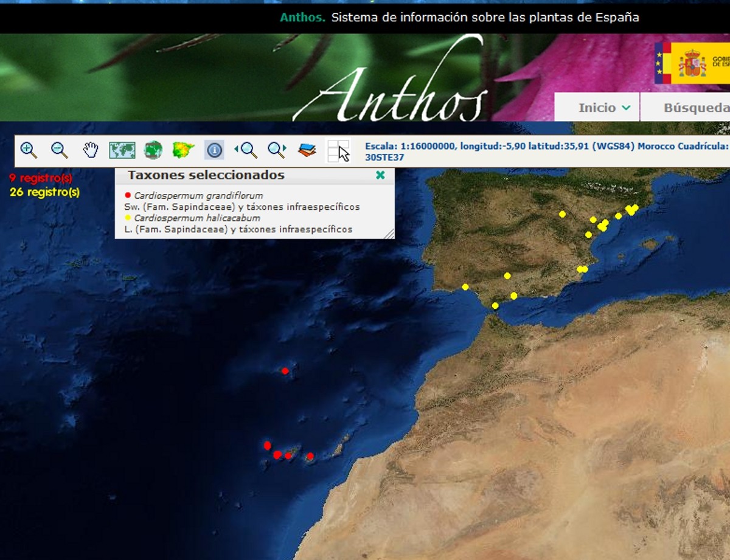
Task: Click the Cardiospermum halicacabum taxon entry
Action: (197, 218)
